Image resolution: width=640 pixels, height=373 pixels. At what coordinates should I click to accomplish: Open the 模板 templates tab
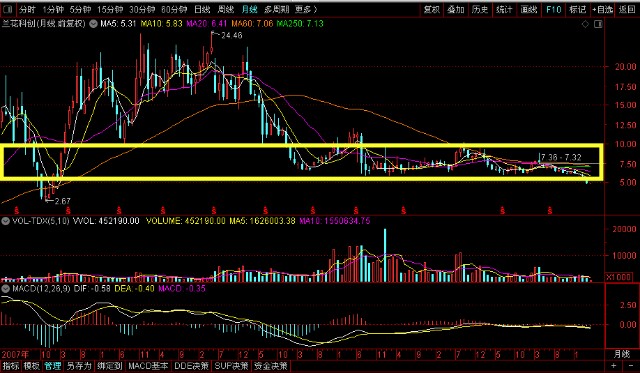tap(31, 366)
